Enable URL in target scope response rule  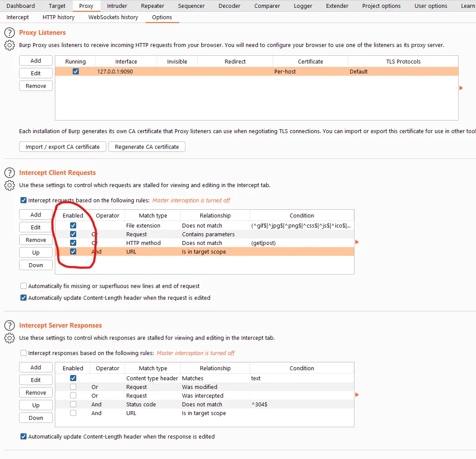click(73, 413)
